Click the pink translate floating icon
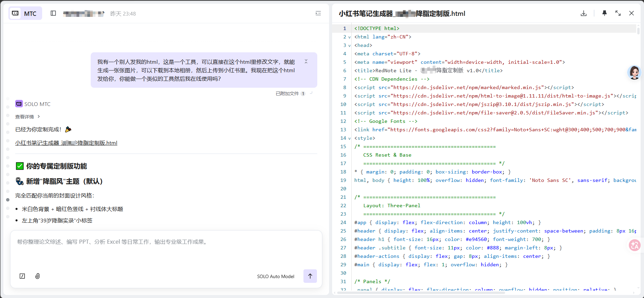Viewport: 644px width, 298px height. pyautogui.click(x=635, y=245)
